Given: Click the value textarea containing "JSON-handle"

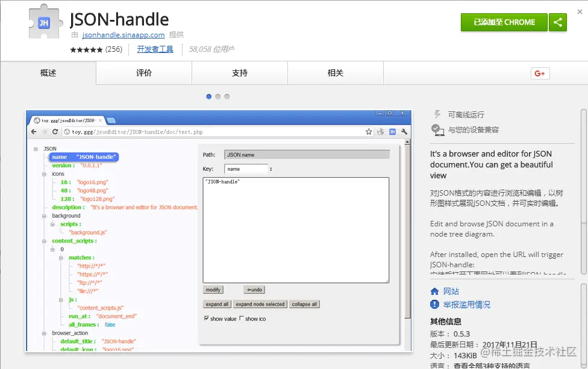Looking at the screenshot, I should pyautogui.click(x=296, y=230).
